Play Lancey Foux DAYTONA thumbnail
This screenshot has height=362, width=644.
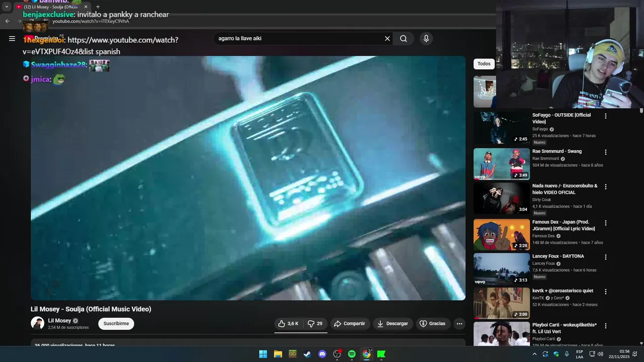[502, 269]
